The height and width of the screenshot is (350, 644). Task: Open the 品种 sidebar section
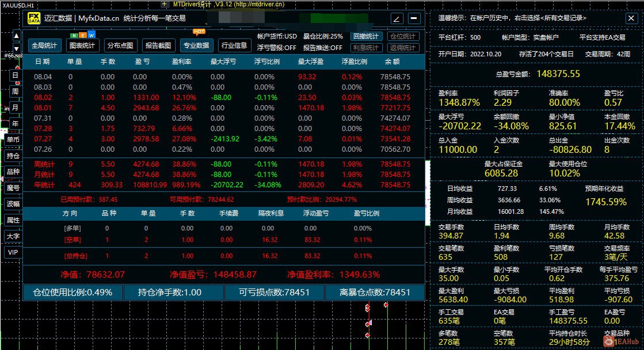click(x=13, y=171)
